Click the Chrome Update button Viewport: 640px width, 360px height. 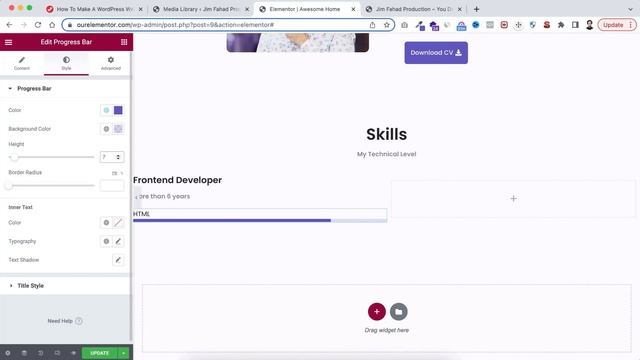coord(617,25)
